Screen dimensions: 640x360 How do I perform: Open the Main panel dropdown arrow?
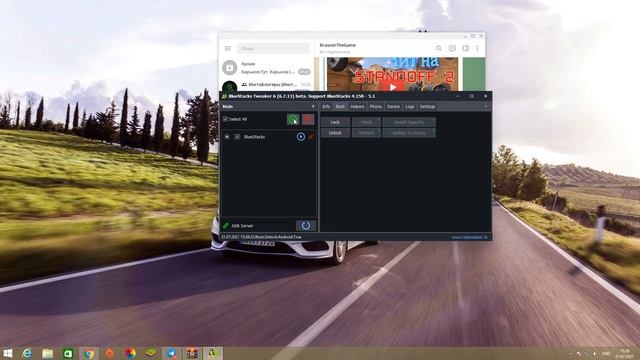click(x=313, y=107)
